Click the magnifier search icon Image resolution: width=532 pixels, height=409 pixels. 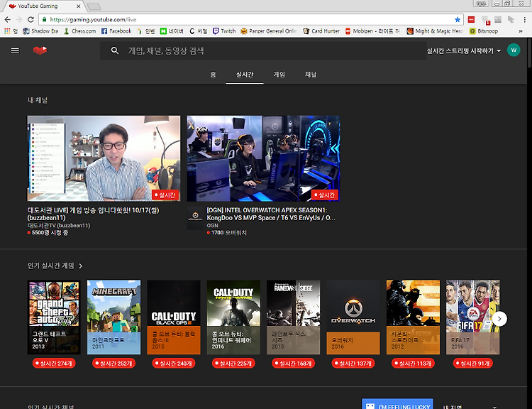point(115,50)
